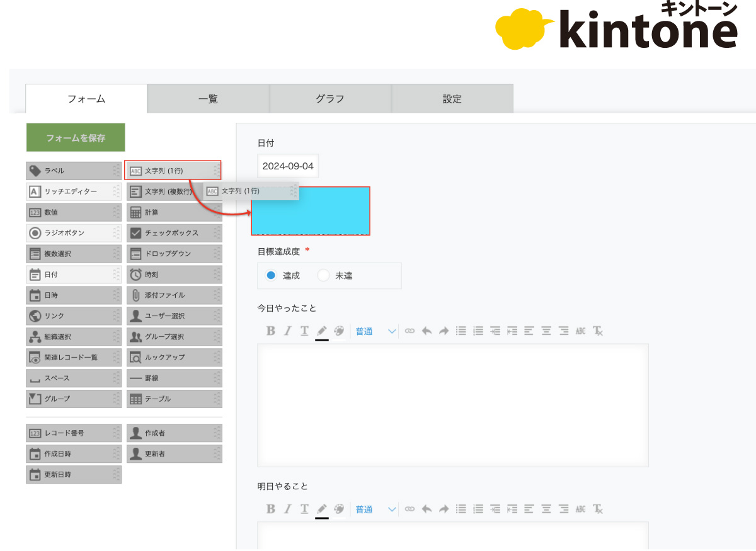
Task: Select the 未達 radio button
Action: pyautogui.click(x=323, y=276)
